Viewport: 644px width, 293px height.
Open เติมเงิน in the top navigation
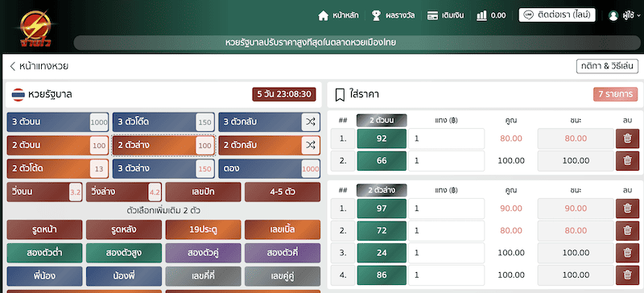pos(446,15)
